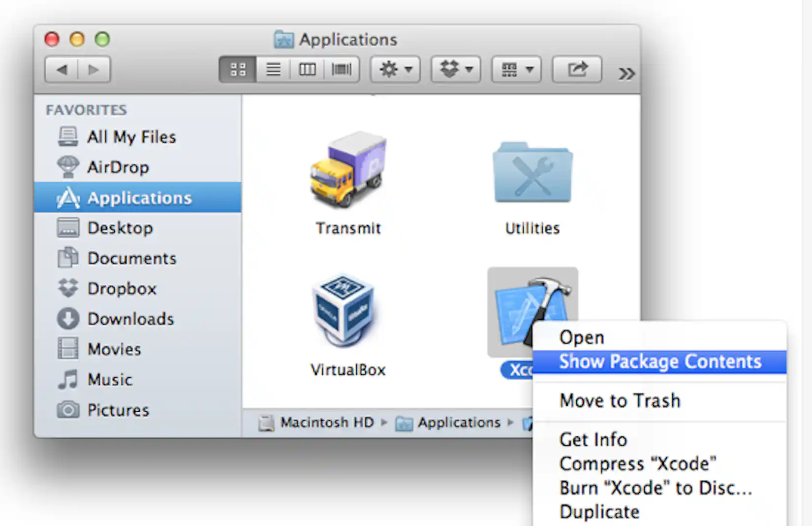Choose Duplicate from context menu

tap(659, 512)
